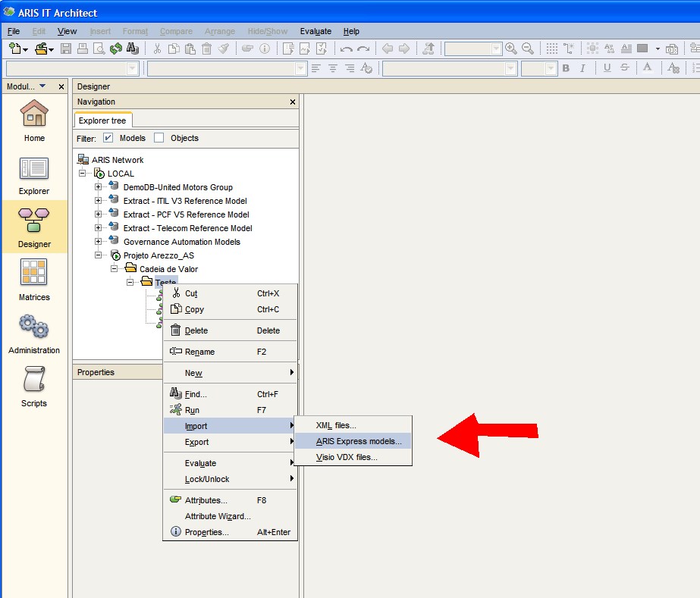Image resolution: width=700 pixels, height=598 pixels.
Task: Click the New toolbar icon
Action: click(15, 49)
